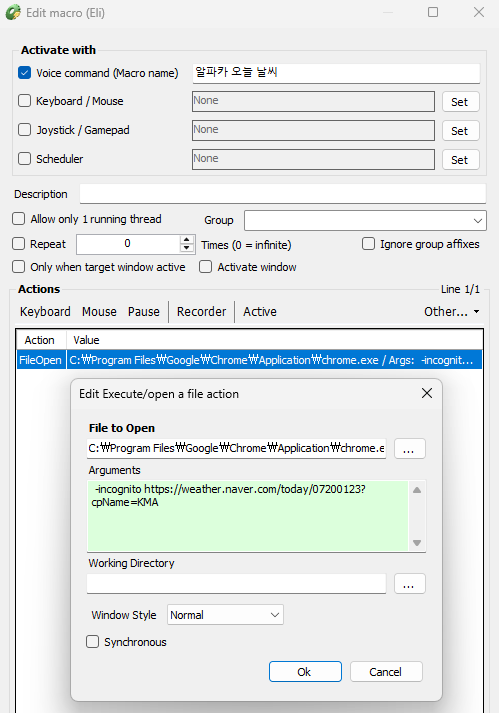Expand the Other... actions dropdown
The width and height of the screenshot is (499, 713).
(451, 311)
